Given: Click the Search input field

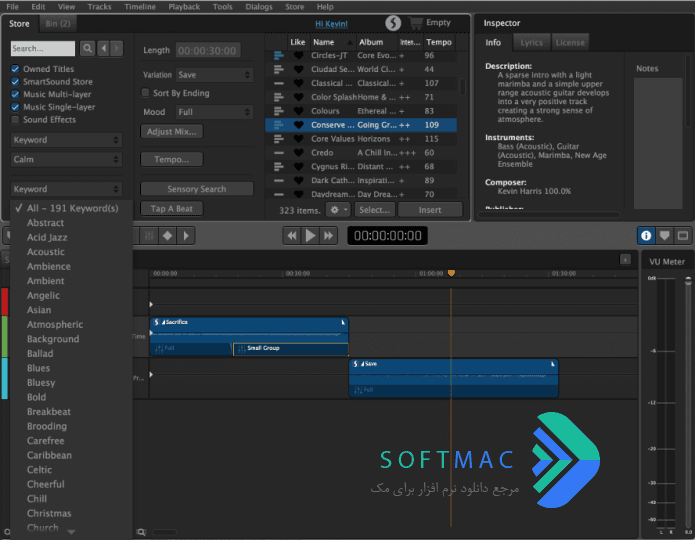Looking at the screenshot, I should (43, 48).
